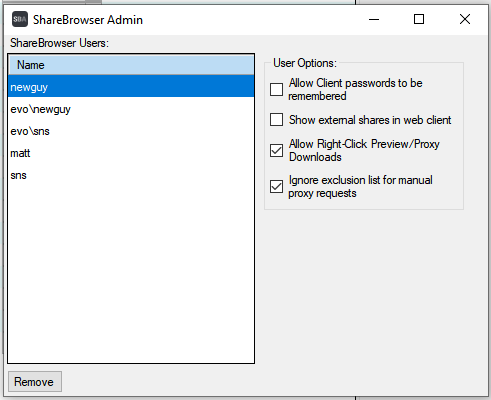This screenshot has height=400, width=491.
Task: Click the ShareBrowser Admin SBA app icon
Action: click(20, 19)
